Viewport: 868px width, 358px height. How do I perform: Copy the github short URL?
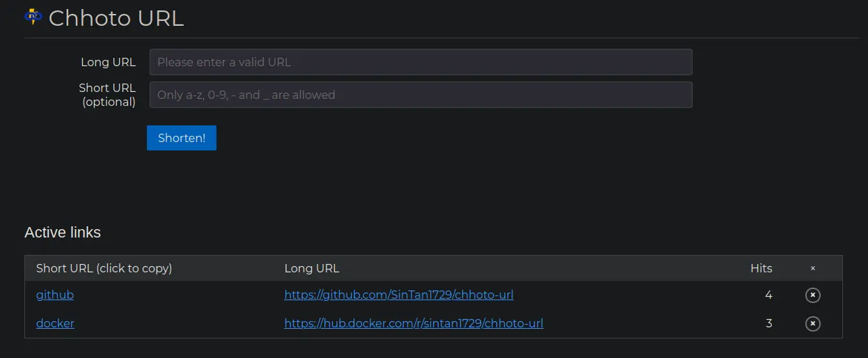(55, 295)
